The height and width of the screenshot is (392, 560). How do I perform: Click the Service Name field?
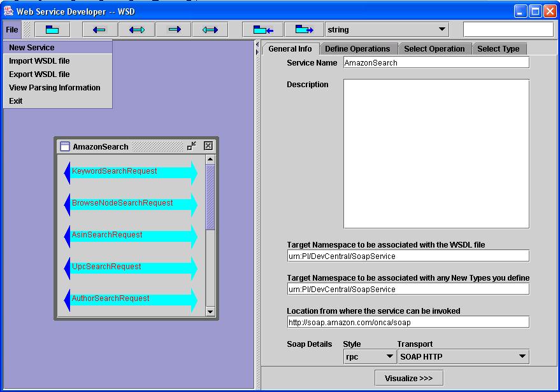(x=436, y=63)
